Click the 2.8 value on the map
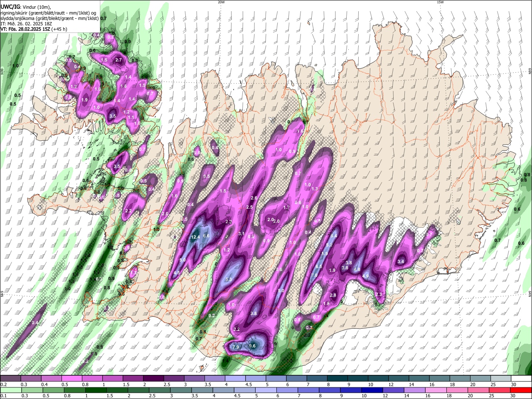Viewport: 532px width, 399px height. [333, 295]
